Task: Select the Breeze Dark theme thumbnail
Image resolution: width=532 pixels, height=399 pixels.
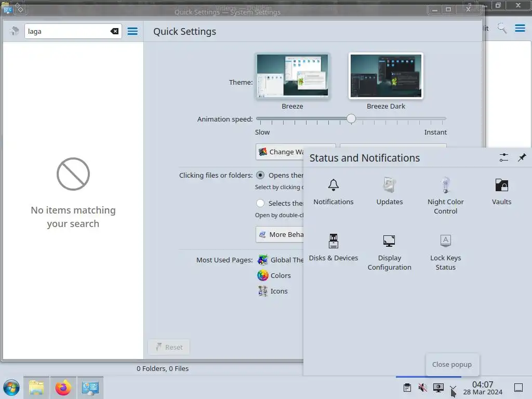Action: (386, 76)
